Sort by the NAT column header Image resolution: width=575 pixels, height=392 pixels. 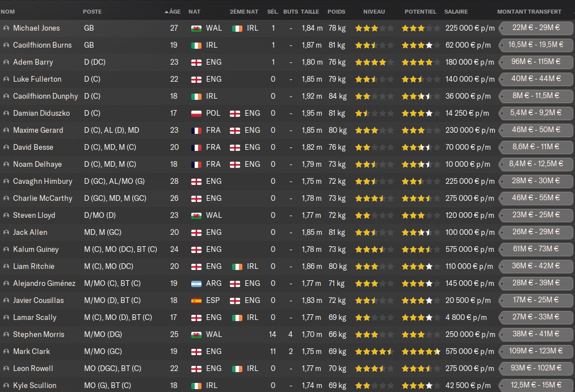pyautogui.click(x=194, y=12)
